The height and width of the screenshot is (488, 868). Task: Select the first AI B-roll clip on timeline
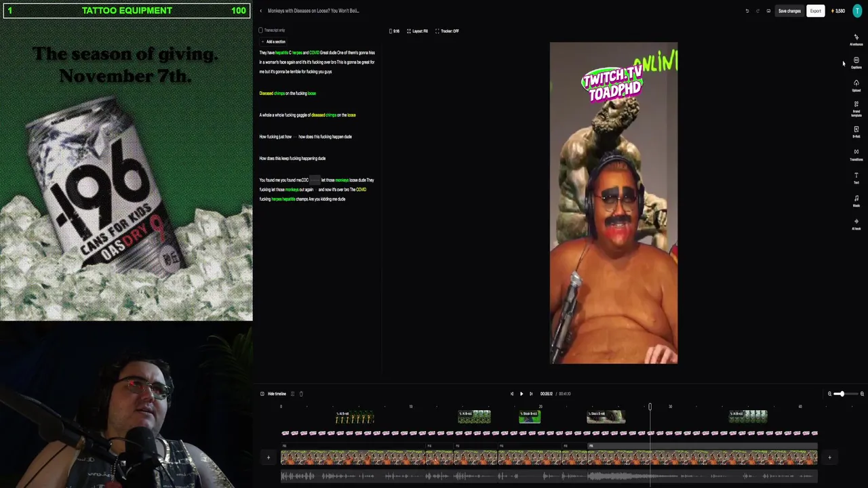point(354,417)
